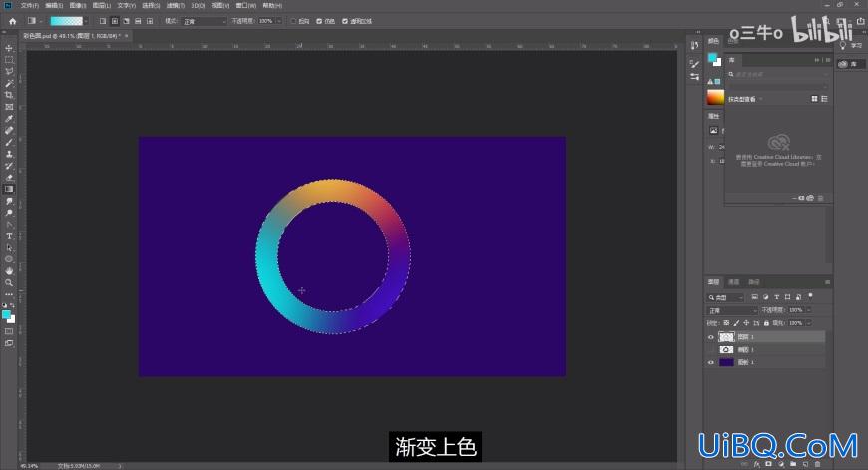Click the add layer mask icon

tap(769, 464)
